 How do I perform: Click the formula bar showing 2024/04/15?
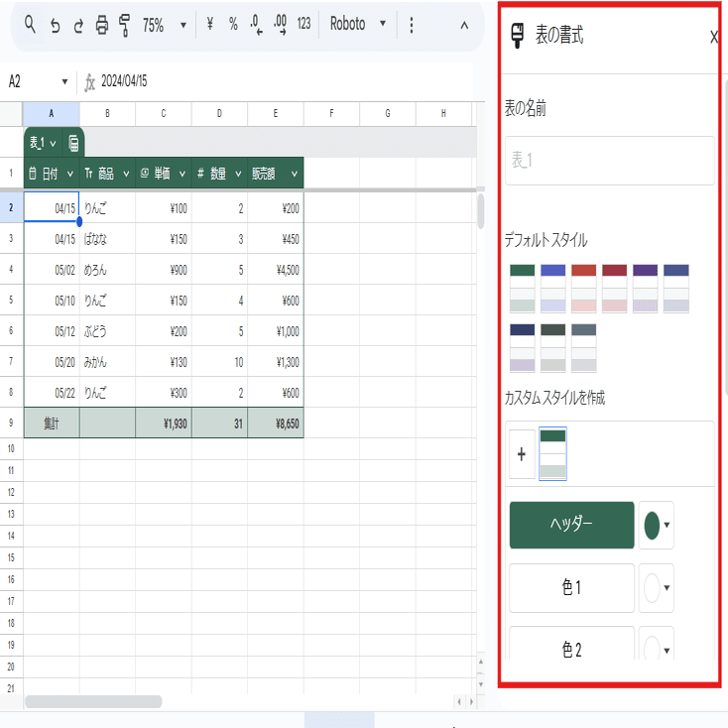point(279,81)
